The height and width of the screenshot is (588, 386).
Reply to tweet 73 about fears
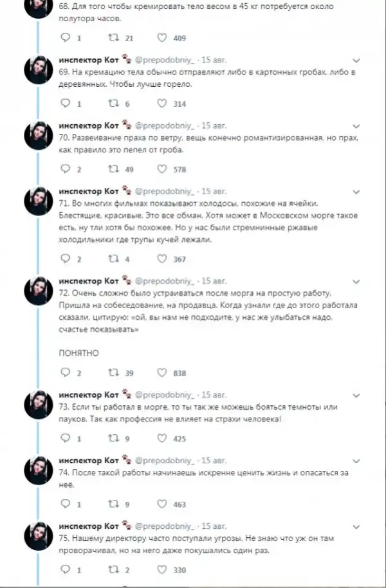pos(64,439)
